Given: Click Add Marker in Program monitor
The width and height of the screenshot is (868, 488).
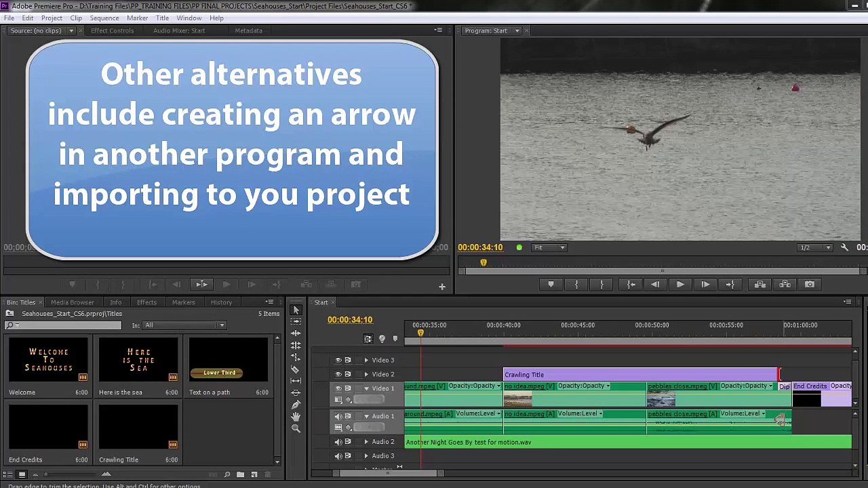Looking at the screenshot, I should (x=551, y=285).
